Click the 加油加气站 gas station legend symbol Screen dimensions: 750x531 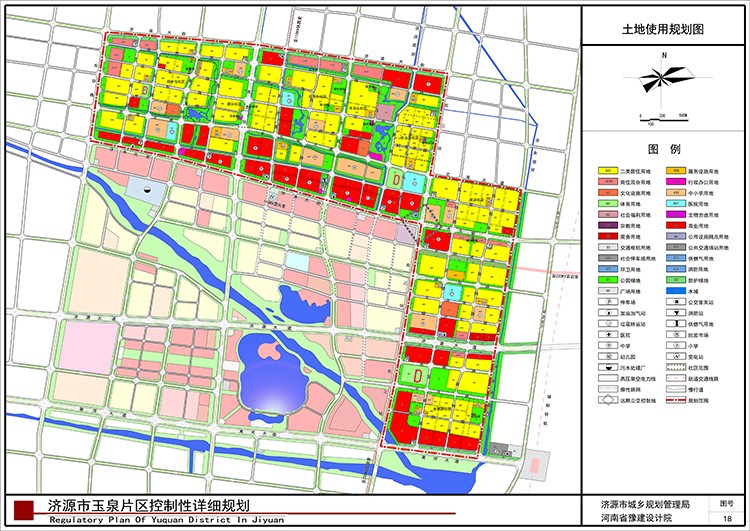click(x=606, y=313)
